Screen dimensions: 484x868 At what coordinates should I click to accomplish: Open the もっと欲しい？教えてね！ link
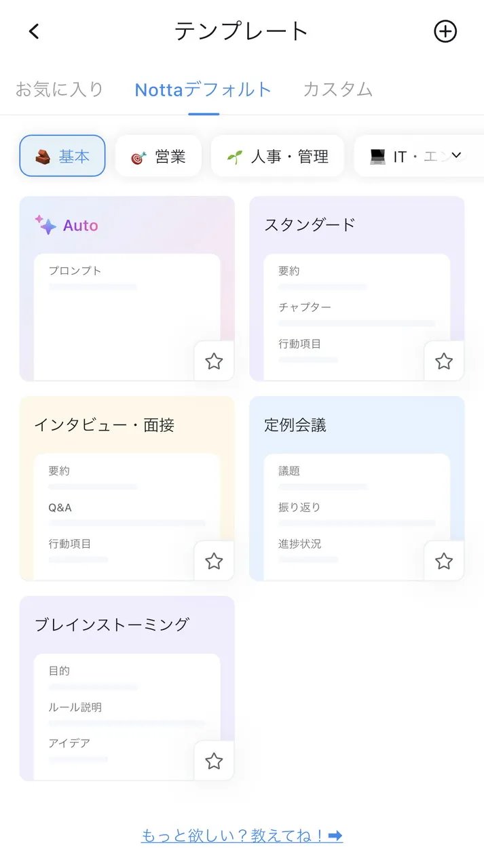pos(242,835)
